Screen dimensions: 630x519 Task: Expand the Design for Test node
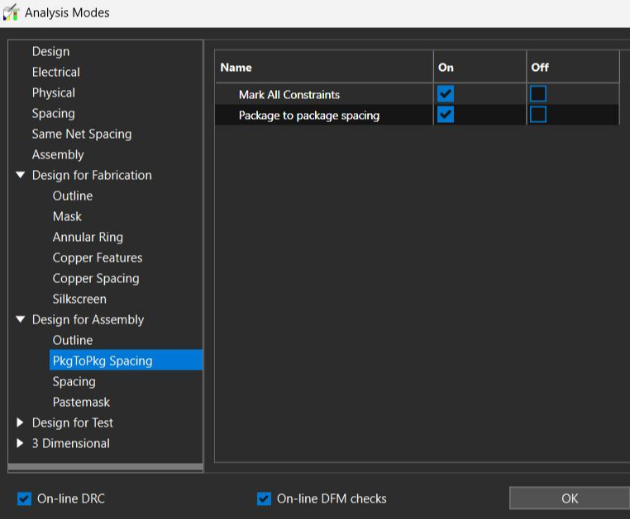(x=20, y=423)
